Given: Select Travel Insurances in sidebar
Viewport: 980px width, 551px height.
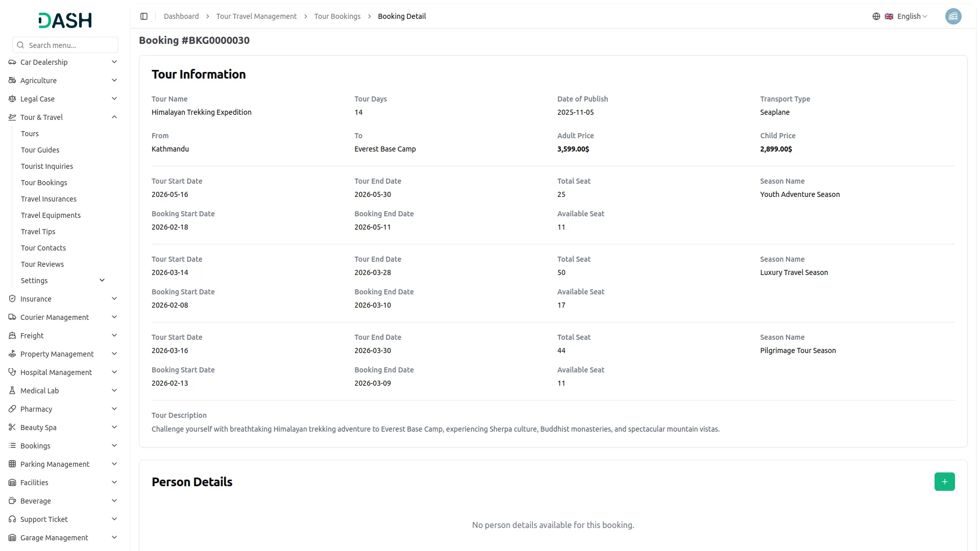Looking at the screenshot, I should pos(48,199).
